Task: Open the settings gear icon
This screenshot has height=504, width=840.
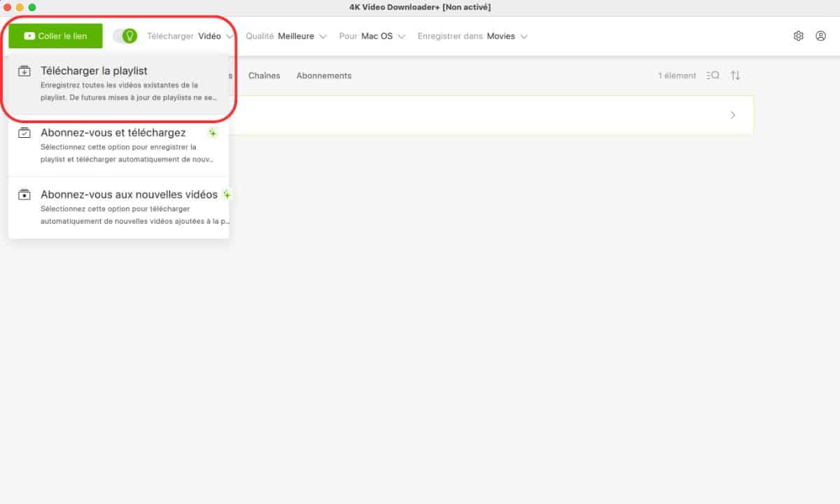Action: click(799, 36)
